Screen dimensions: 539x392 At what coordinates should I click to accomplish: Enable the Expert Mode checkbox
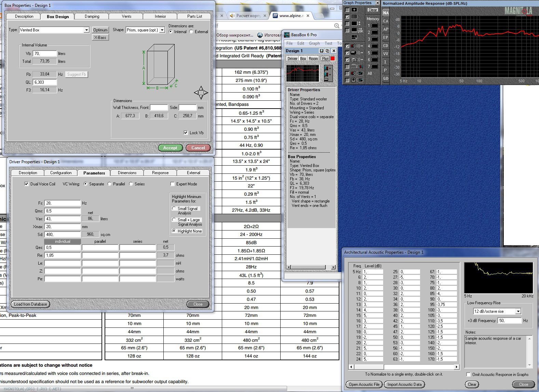click(173, 184)
